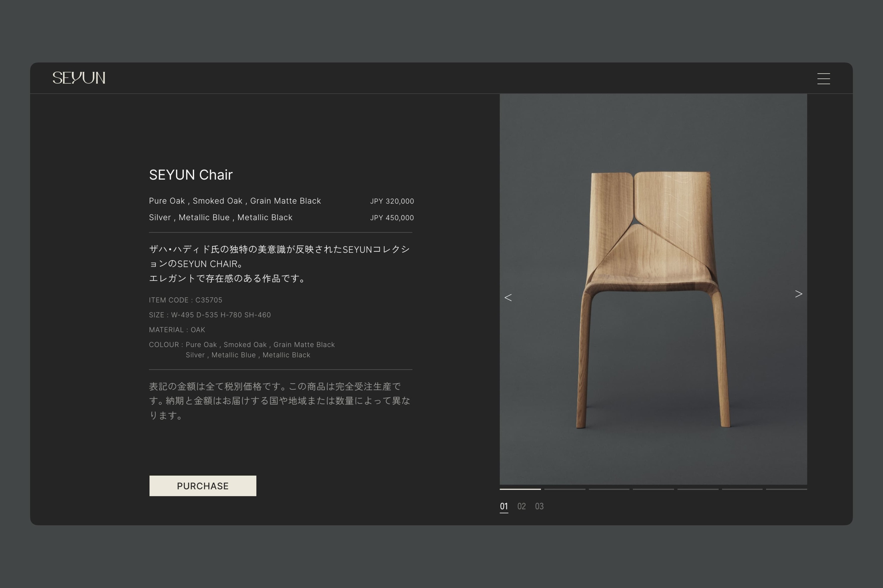Show previous chair image with left arrow

click(x=508, y=298)
